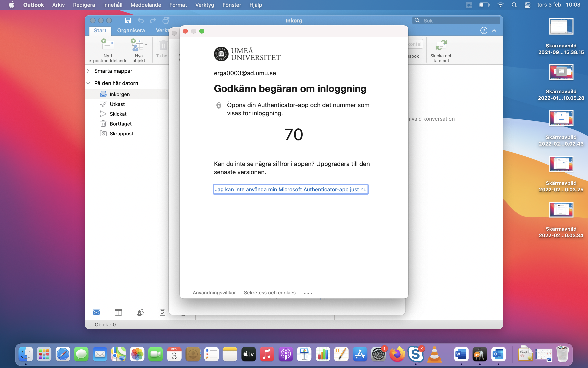Expand the Smarta mappar group
Screen dimensions: 588x368
pos(88,71)
